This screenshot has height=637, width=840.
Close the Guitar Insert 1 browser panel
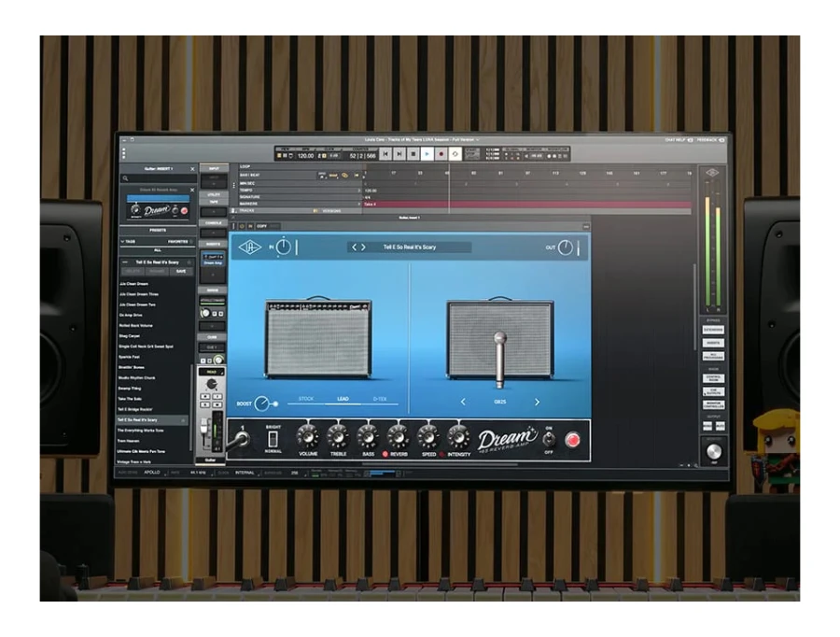click(x=193, y=169)
